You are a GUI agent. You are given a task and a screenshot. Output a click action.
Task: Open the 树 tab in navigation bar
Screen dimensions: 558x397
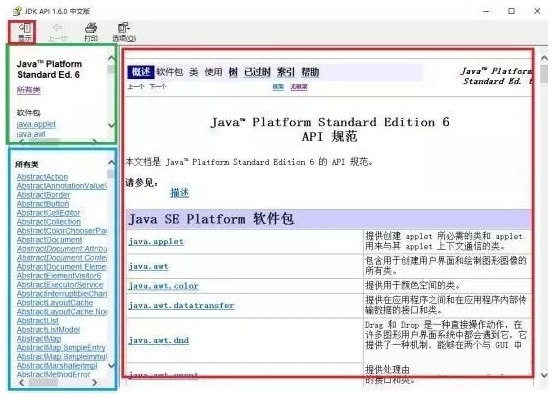click(233, 72)
